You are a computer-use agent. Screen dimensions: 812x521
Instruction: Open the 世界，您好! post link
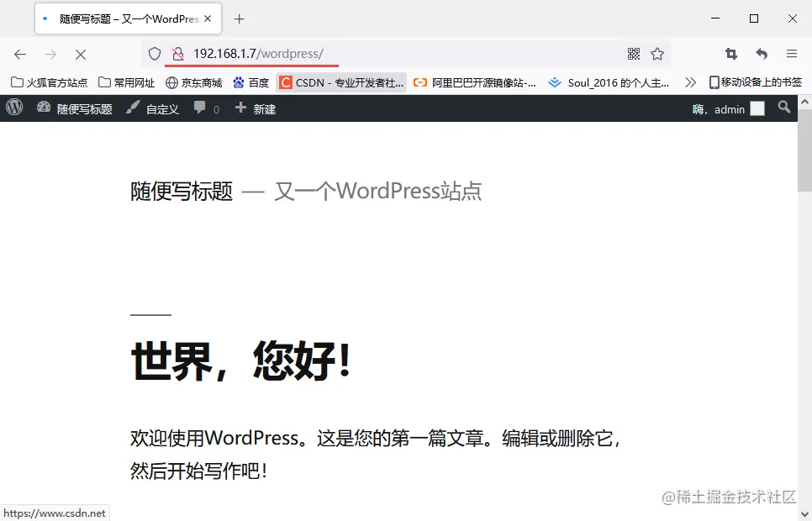point(241,361)
